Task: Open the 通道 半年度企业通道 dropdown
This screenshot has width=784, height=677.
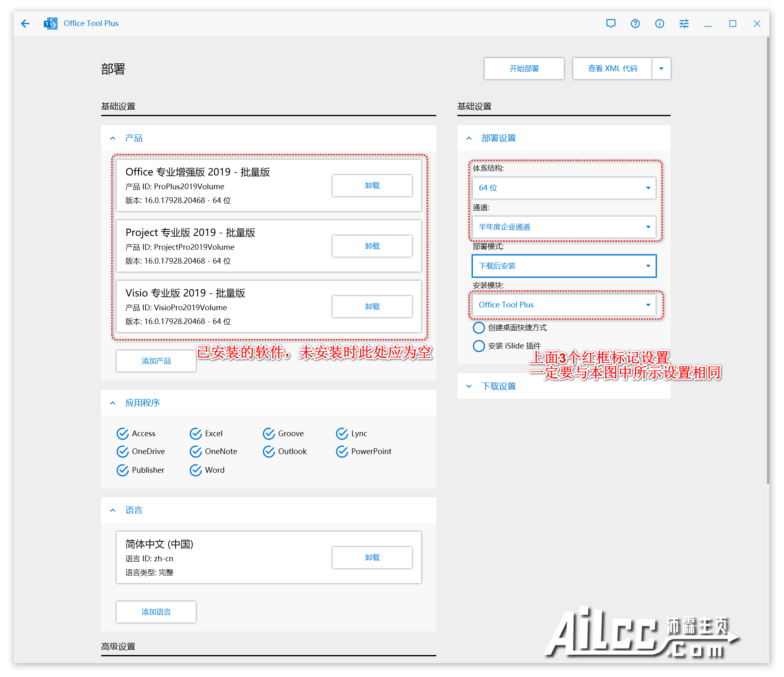Action: [564, 227]
